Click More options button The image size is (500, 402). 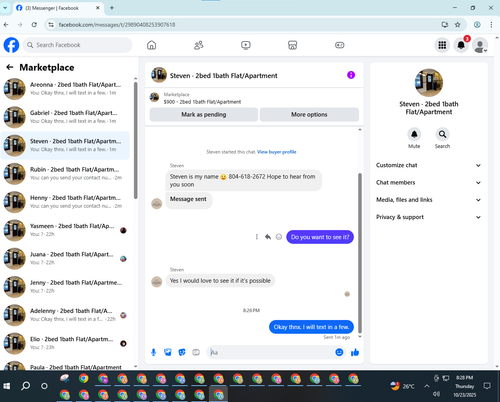click(309, 115)
